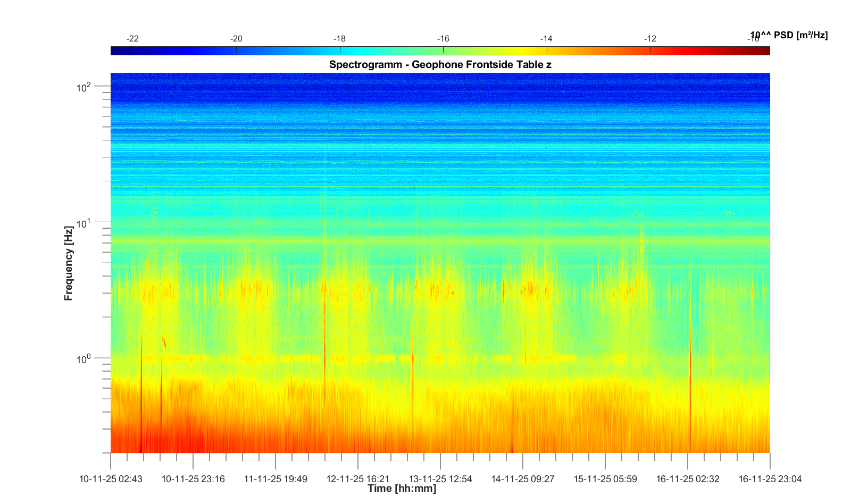Select the -12 tick on the colorbar
The image size is (851, 504).
click(x=650, y=39)
